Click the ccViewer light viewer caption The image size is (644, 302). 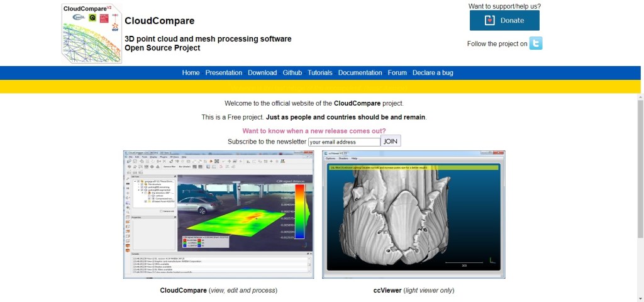pyautogui.click(x=413, y=291)
